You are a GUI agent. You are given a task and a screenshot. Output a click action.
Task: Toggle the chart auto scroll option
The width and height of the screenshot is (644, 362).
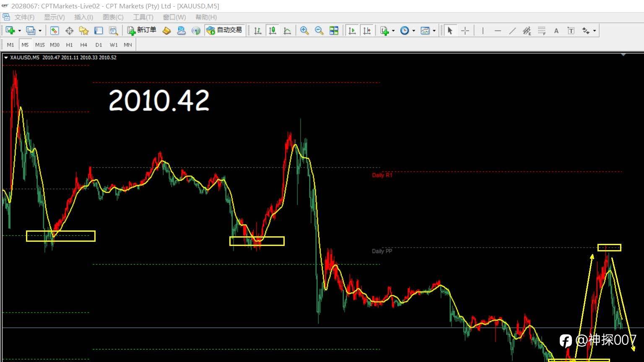pos(352,31)
